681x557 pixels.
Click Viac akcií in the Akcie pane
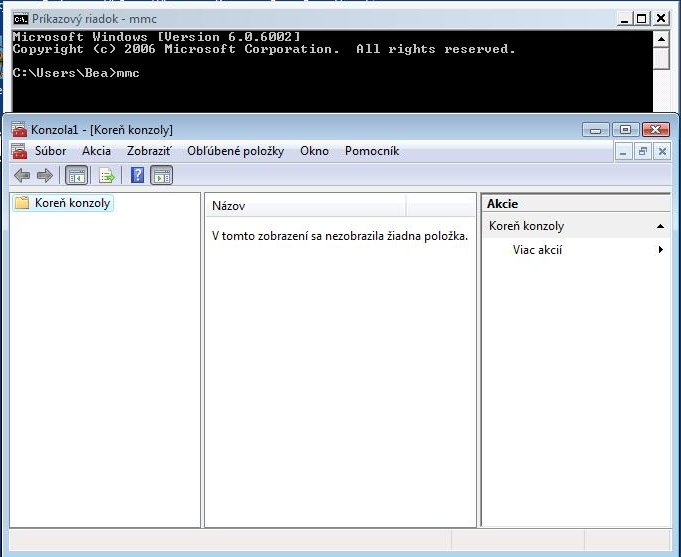[x=537, y=250]
